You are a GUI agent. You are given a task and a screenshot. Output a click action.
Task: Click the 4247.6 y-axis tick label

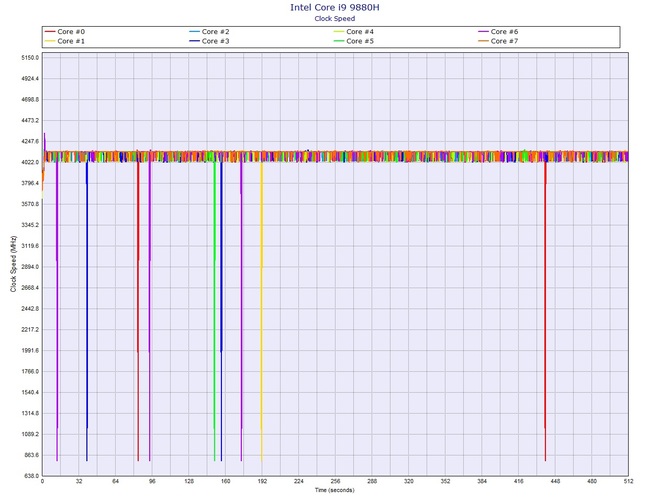click(x=30, y=141)
